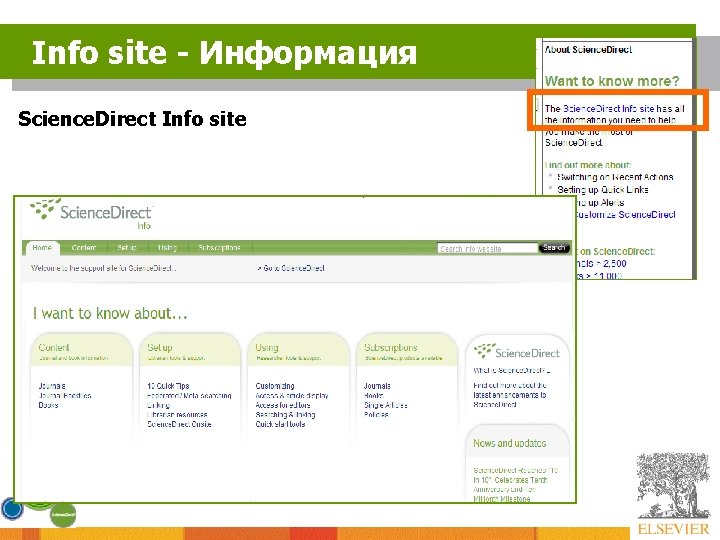Open the Home tab
The image size is (720, 540).
[42, 248]
